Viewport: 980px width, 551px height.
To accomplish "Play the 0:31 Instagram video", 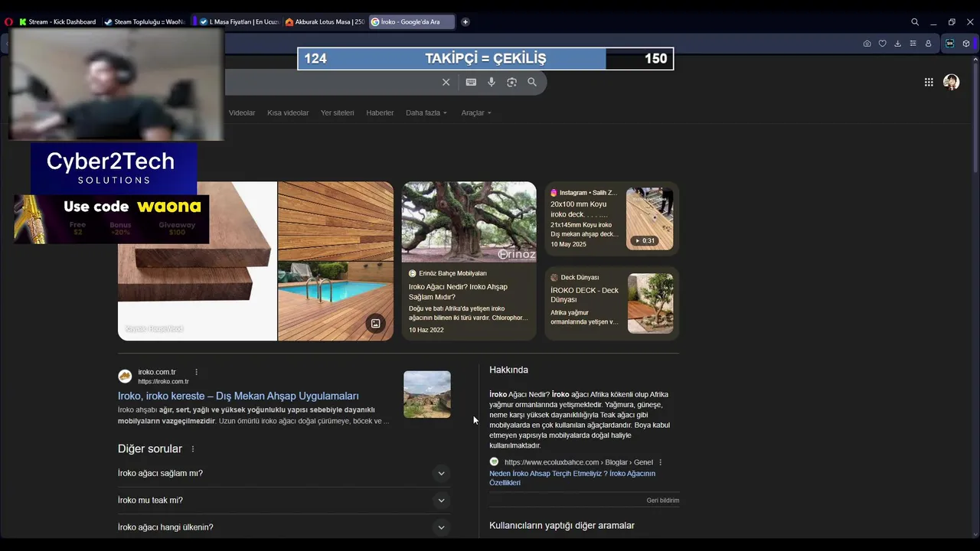I will (644, 240).
